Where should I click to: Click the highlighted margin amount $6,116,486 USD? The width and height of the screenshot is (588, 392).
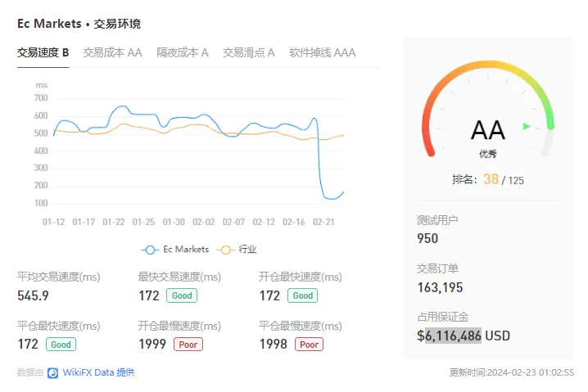[464, 336]
